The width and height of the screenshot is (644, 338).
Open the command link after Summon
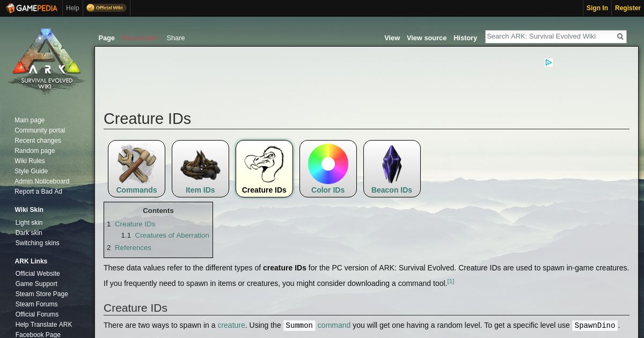pyautogui.click(x=334, y=325)
